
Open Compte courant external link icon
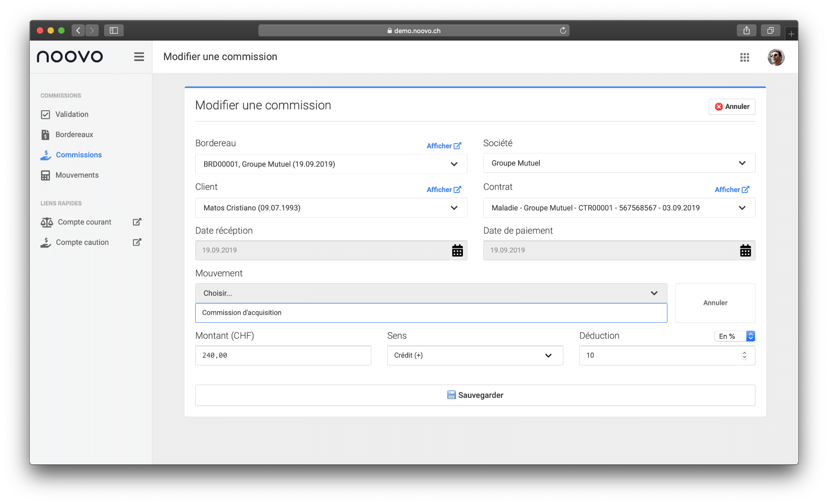tap(137, 222)
